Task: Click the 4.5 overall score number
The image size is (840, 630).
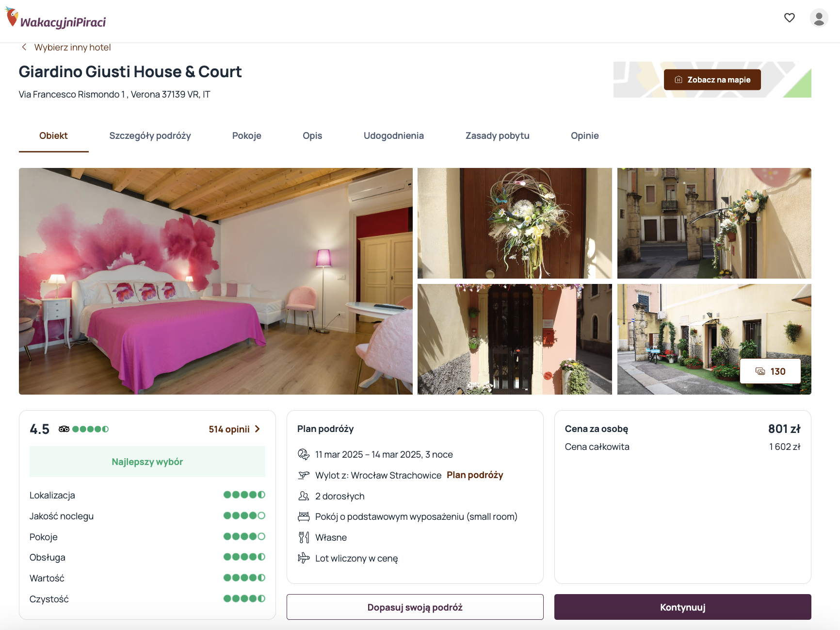Action: point(40,429)
